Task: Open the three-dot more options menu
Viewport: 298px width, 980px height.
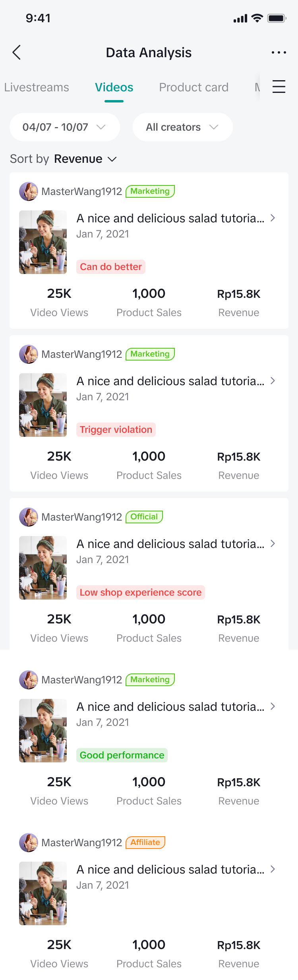Action: click(279, 52)
